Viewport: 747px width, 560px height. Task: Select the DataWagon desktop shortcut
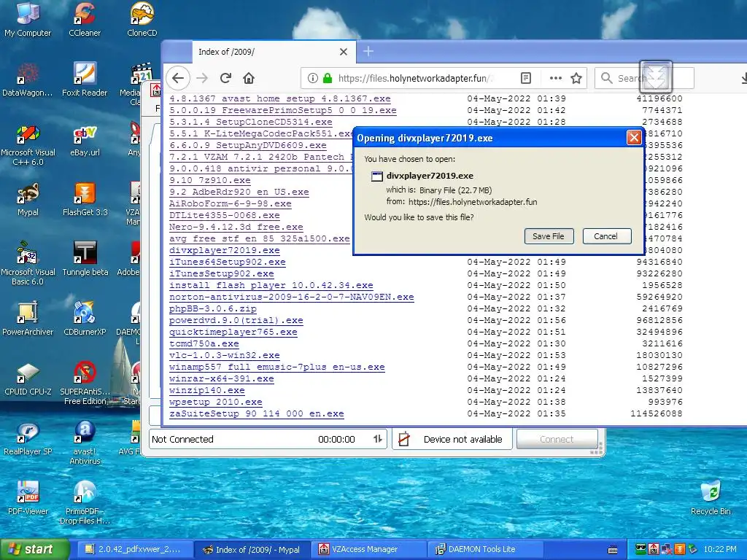tap(28, 79)
